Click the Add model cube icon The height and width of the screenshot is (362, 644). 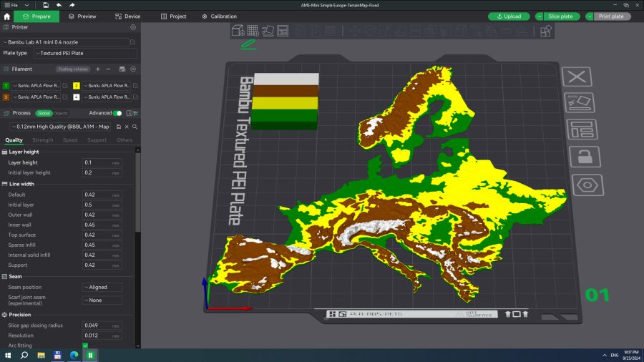(238, 31)
